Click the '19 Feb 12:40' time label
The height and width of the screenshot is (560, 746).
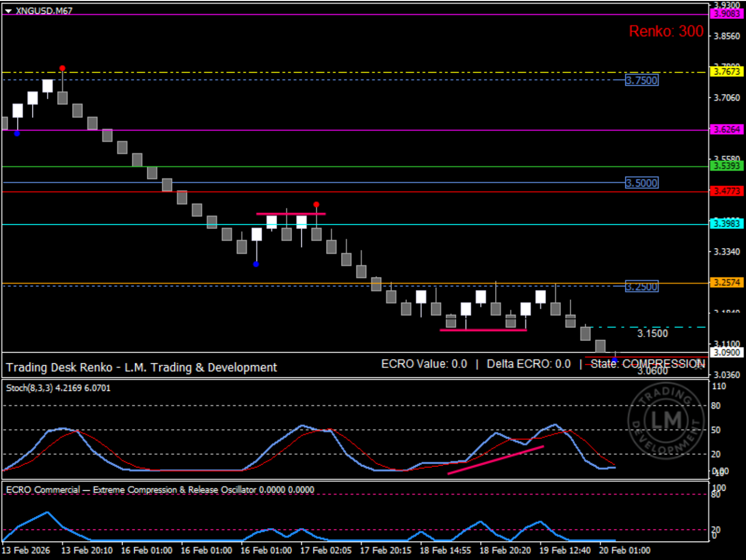565,550
